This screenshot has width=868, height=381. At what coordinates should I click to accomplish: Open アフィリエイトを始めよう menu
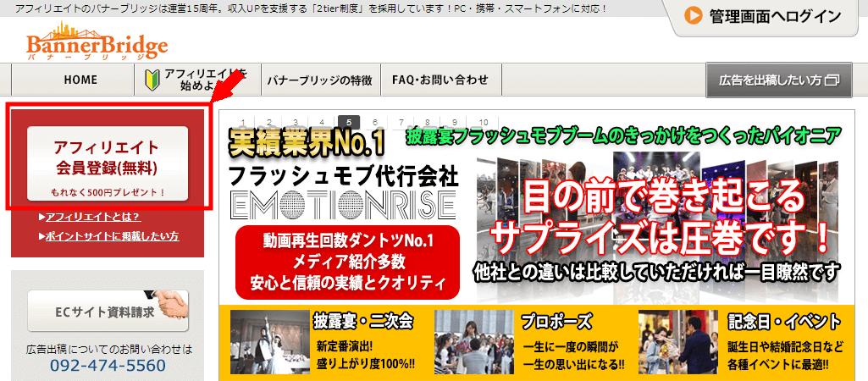coord(198,80)
